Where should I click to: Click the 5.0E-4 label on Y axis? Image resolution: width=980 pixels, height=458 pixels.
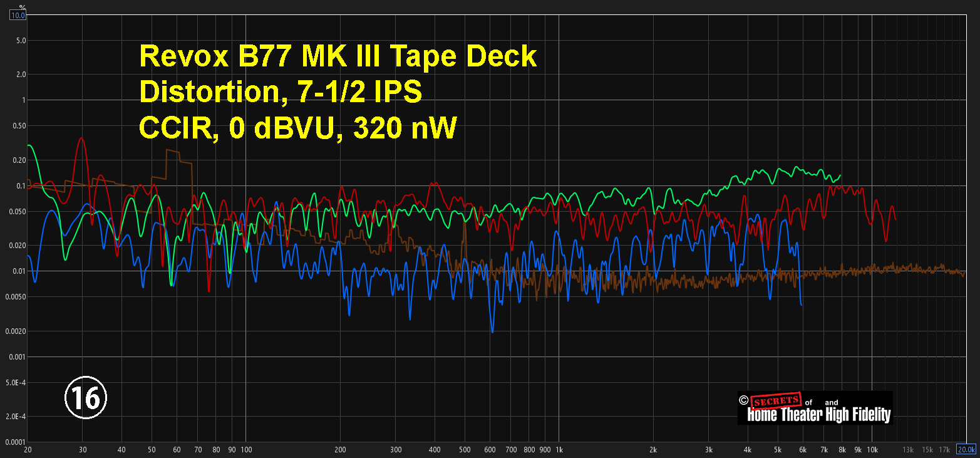point(15,382)
